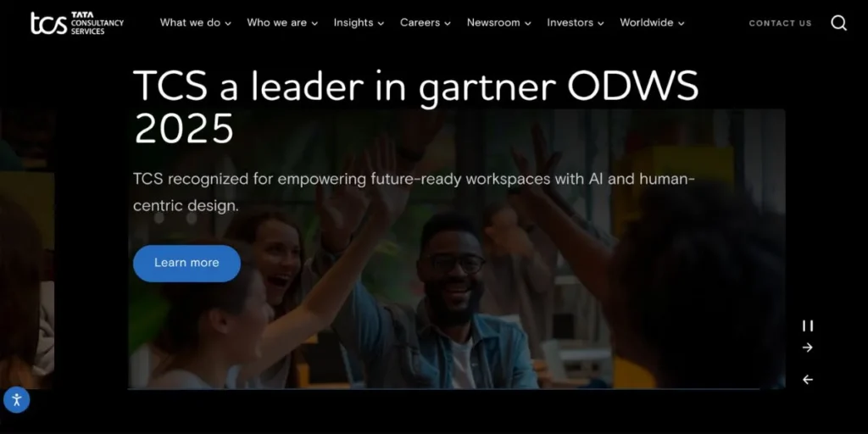The height and width of the screenshot is (434, 868).
Task: Pause the hero carousel
Action: coord(808,326)
